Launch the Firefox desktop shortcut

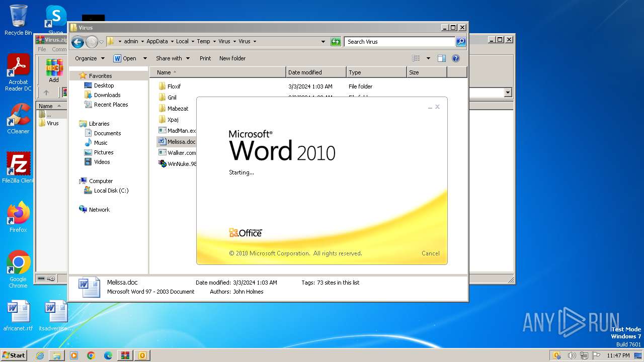pyautogui.click(x=18, y=217)
